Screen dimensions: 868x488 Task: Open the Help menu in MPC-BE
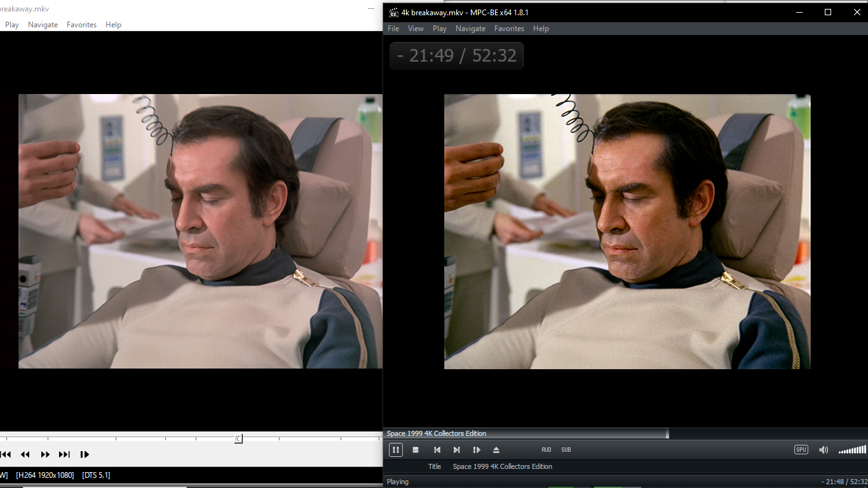(541, 29)
